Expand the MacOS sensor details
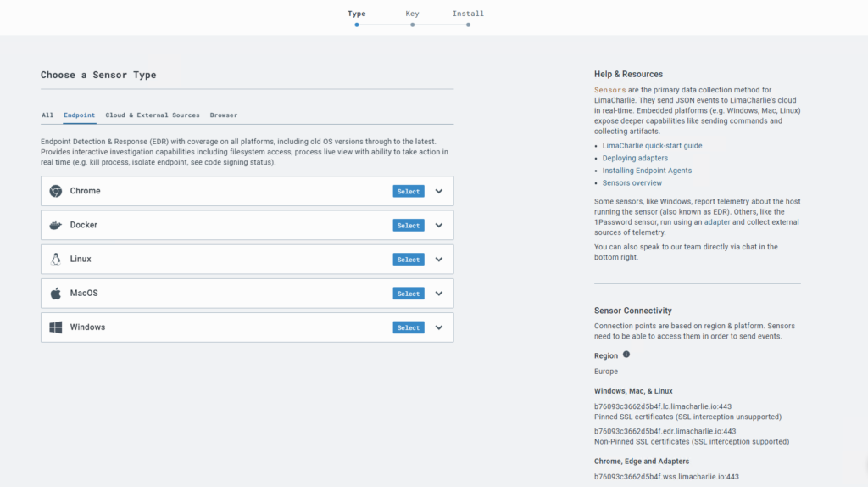 [x=438, y=294]
